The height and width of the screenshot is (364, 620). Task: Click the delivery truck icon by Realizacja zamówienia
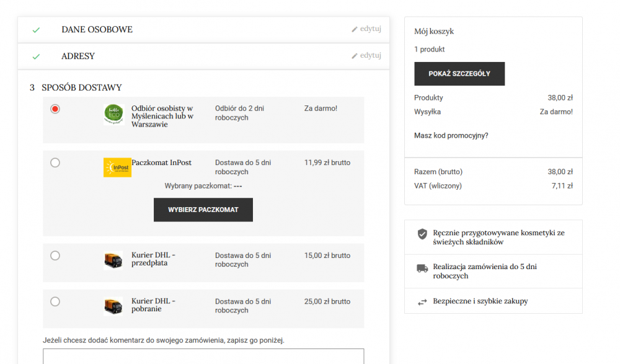coord(422,269)
